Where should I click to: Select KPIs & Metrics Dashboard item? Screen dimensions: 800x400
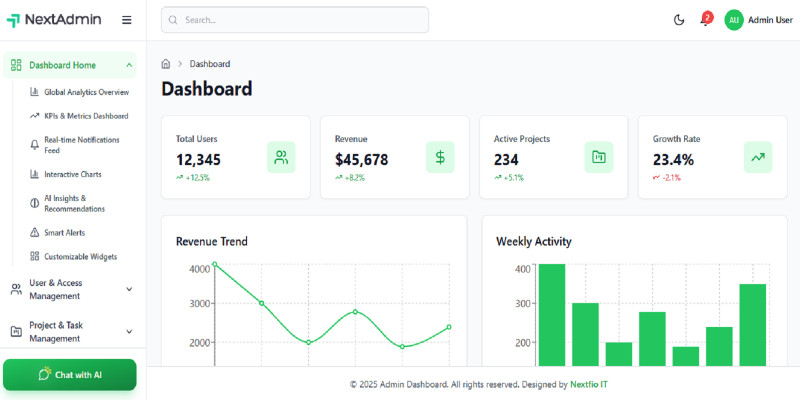pyautogui.click(x=86, y=116)
